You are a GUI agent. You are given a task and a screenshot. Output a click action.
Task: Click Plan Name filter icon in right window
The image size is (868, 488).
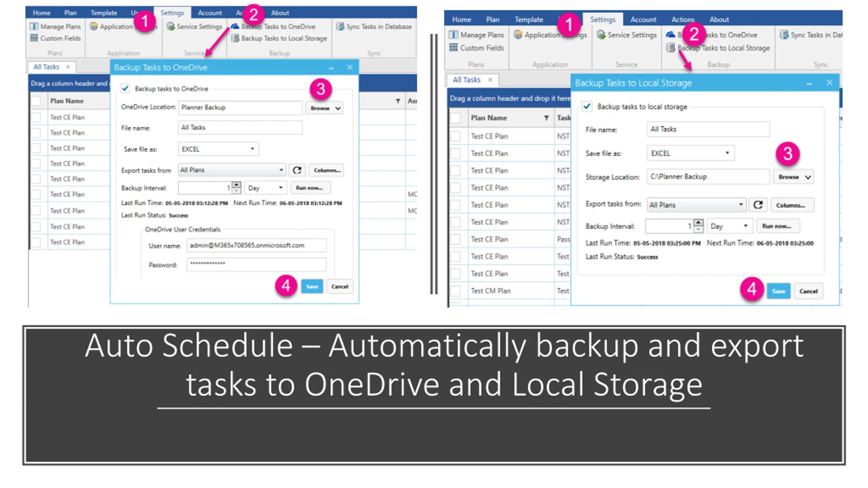click(x=546, y=118)
